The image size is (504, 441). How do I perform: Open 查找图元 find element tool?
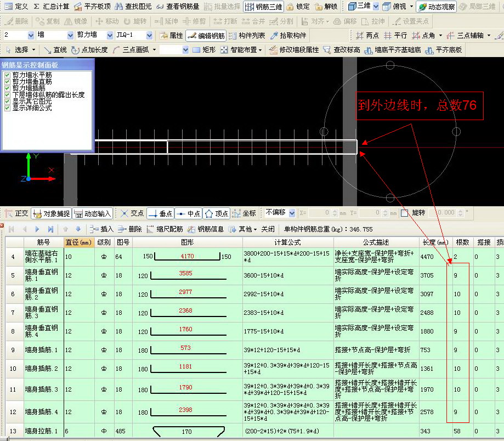click(x=133, y=7)
